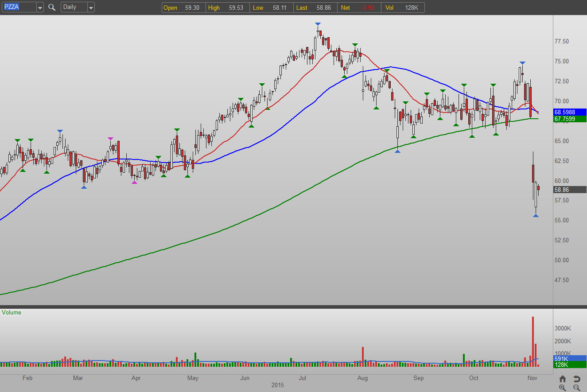Select the blue 68.5988 moving average tag
Image resolution: width=587 pixels, height=392 pixels.
pyautogui.click(x=570, y=112)
